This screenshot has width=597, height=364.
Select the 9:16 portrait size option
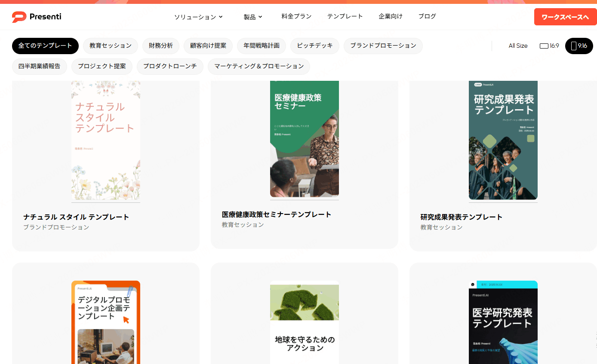click(579, 46)
